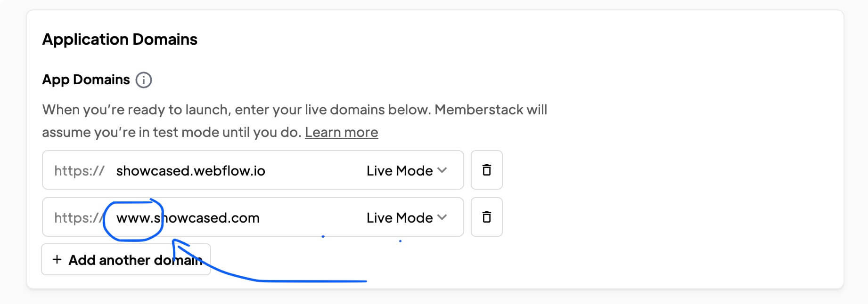Open the Learn more link
Image resolution: width=868 pixels, height=304 pixels.
click(x=341, y=132)
